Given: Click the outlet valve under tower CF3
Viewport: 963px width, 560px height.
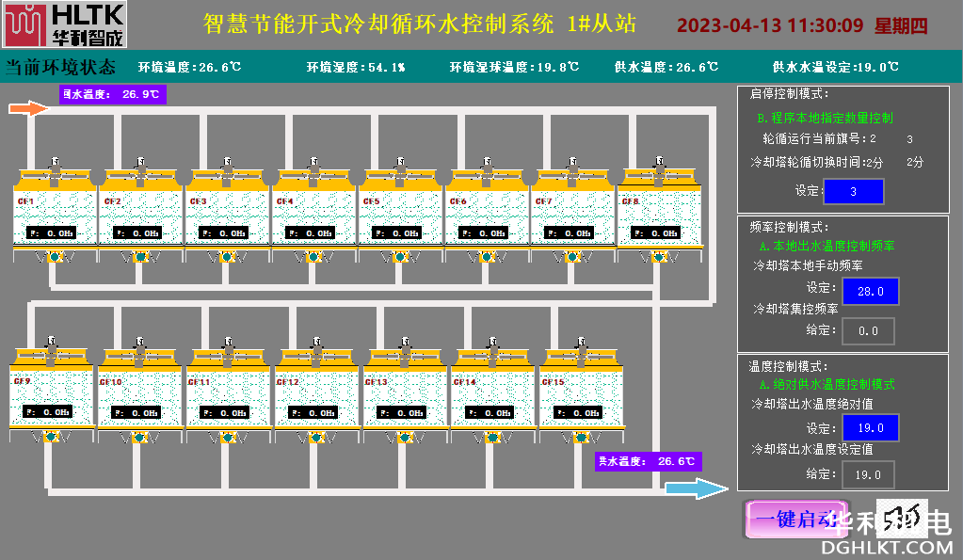Looking at the screenshot, I should click(x=228, y=257).
